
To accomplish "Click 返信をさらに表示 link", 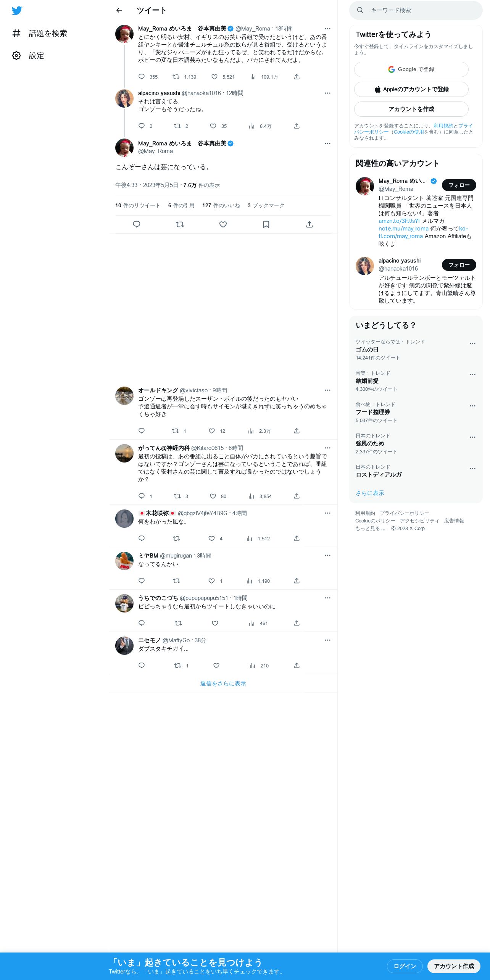I will pos(223,683).
